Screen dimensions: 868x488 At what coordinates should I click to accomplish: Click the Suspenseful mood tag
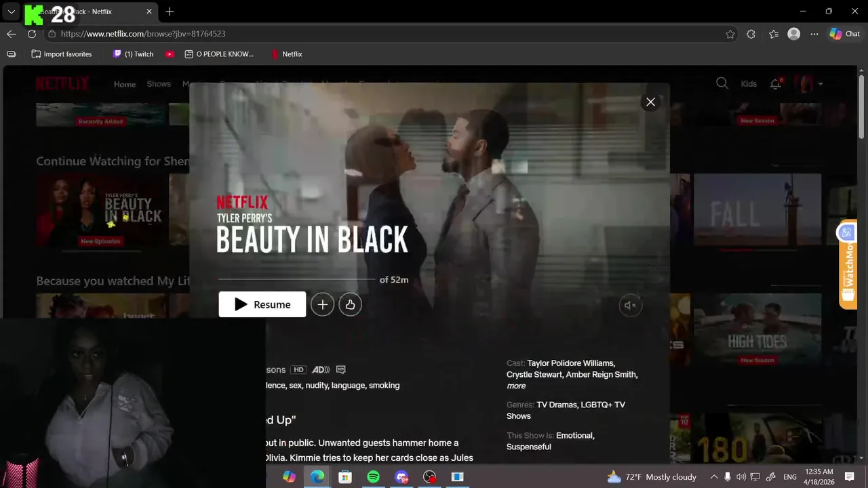click(x=529, y=447)
